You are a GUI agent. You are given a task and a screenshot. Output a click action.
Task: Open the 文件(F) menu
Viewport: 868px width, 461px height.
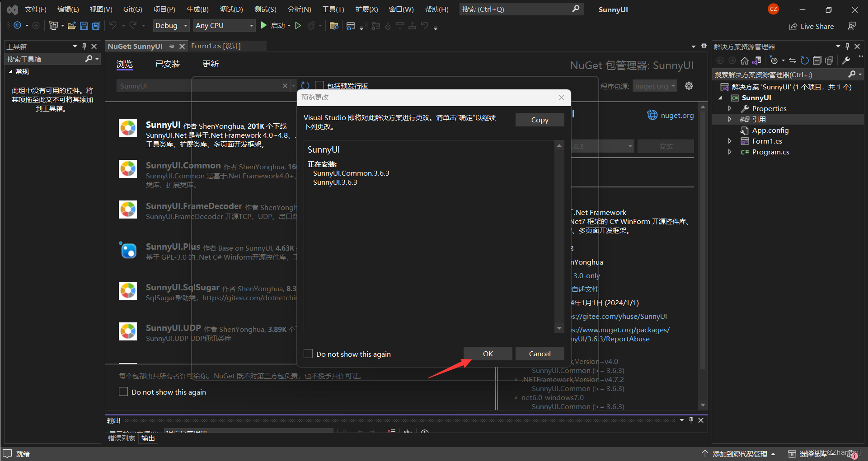(x=36, y=9)
